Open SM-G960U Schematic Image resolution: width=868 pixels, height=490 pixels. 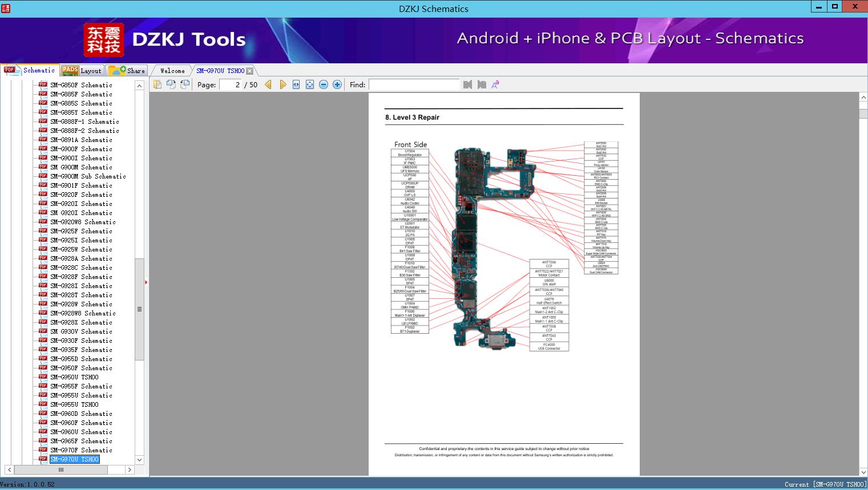pos(81,432)
